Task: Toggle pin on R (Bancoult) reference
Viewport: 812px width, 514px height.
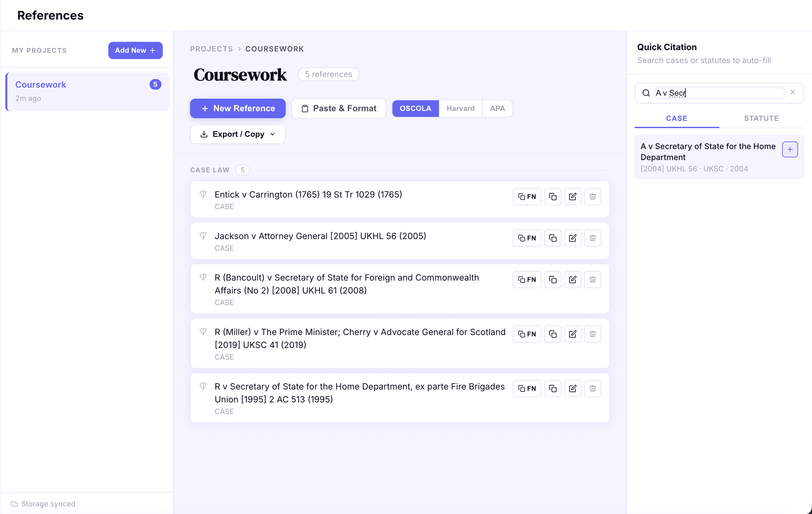Action: click(203, 277)
